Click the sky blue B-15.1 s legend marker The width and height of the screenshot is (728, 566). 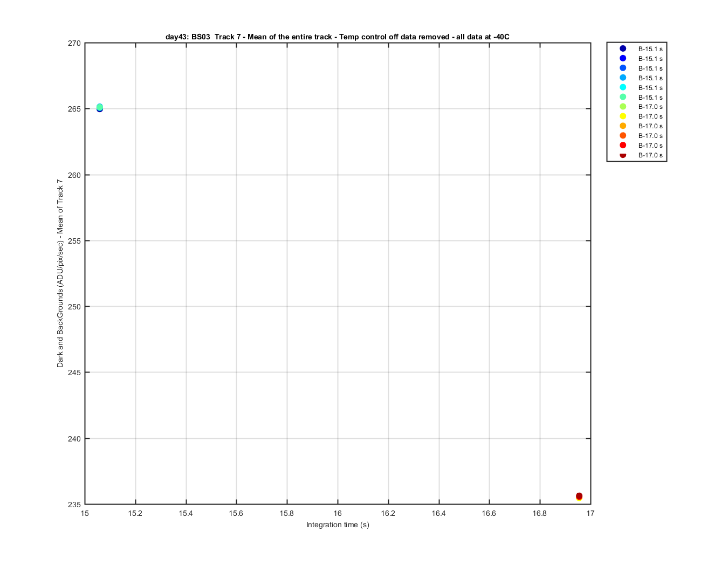pyautogui.click(x=623, y=78)
